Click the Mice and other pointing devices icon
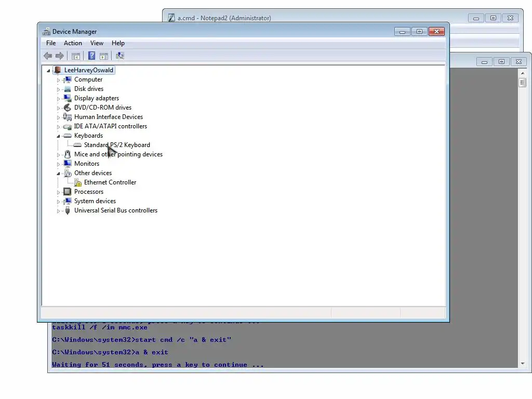This screenshot has width=532, height=399. click(x=68, y=154)
